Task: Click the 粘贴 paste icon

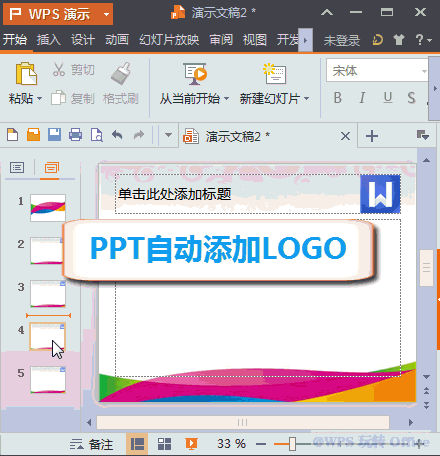Action: coord(26,73)
